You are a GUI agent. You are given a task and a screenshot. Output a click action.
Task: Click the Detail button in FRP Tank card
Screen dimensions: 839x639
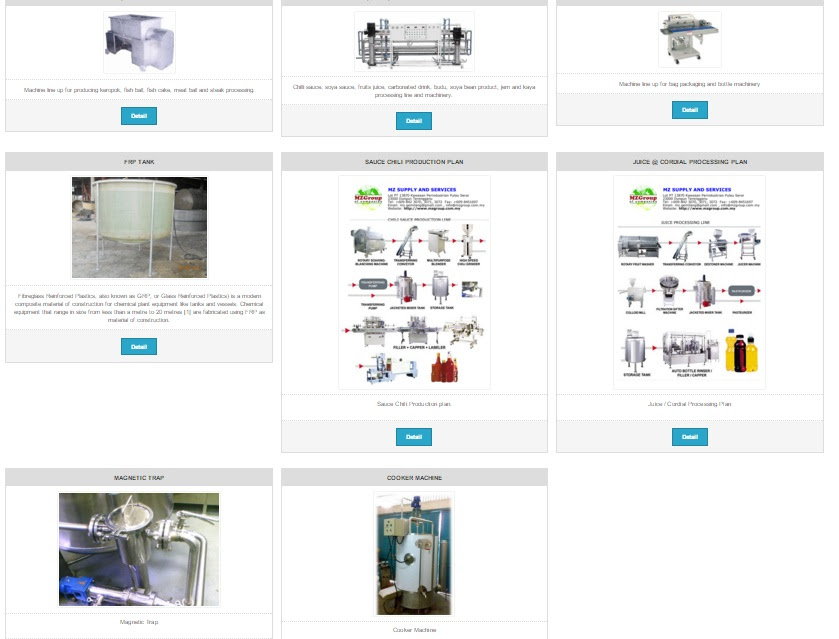(139, 347)
